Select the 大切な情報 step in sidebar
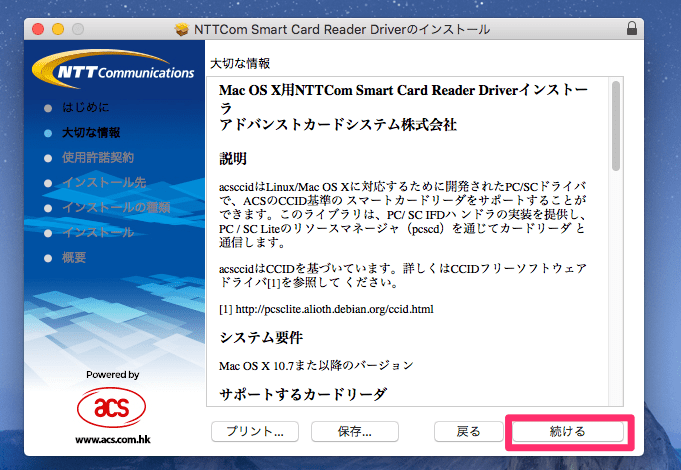 91,132
